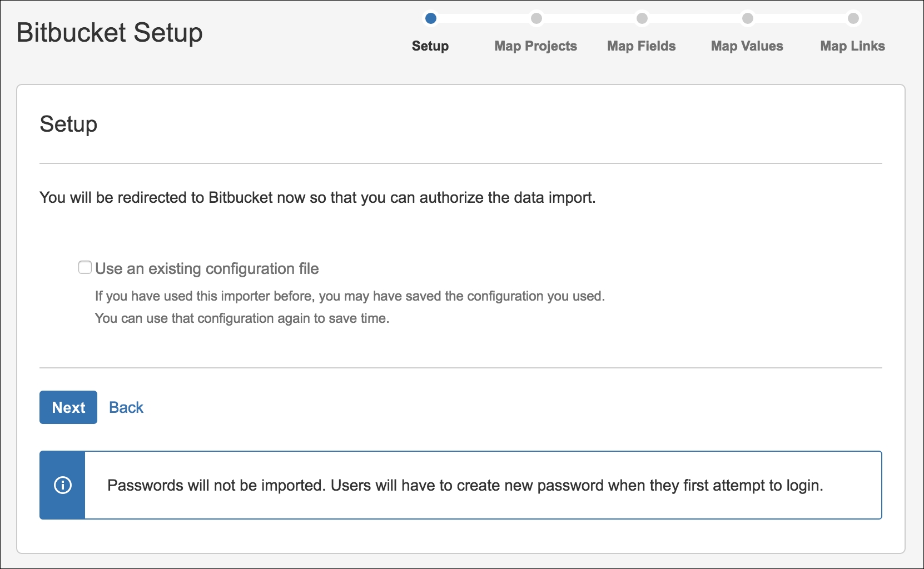
Task: Click the blue Setup progress dot
Action: coord(430,18)
